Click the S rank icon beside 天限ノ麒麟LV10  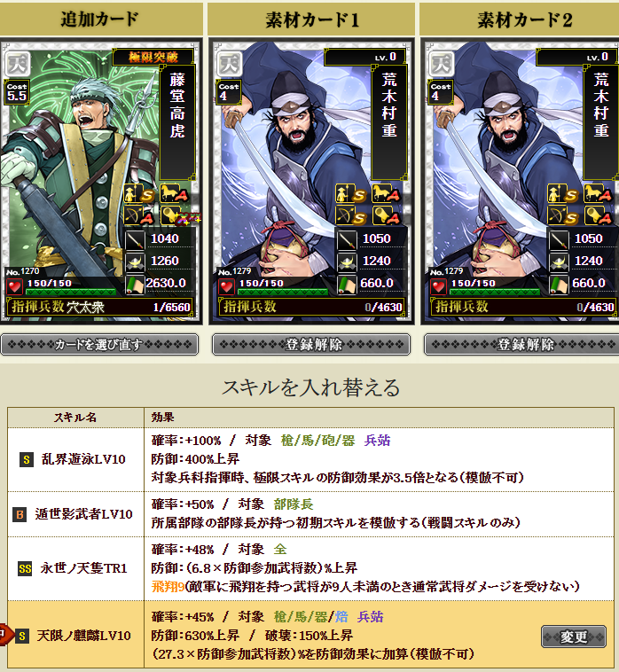(x=22, y=636)
